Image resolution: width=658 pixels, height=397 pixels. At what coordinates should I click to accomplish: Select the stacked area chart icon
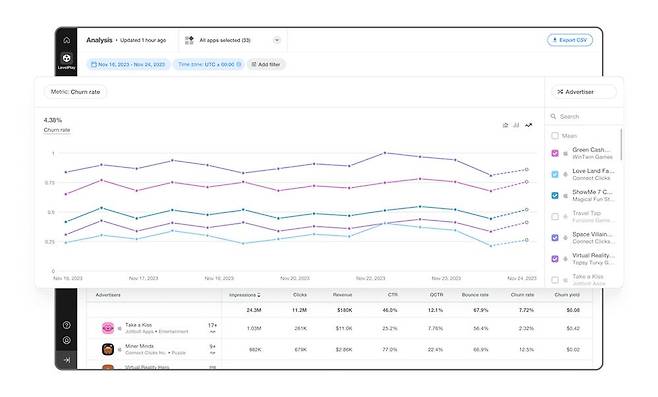[x=505, y=125]
